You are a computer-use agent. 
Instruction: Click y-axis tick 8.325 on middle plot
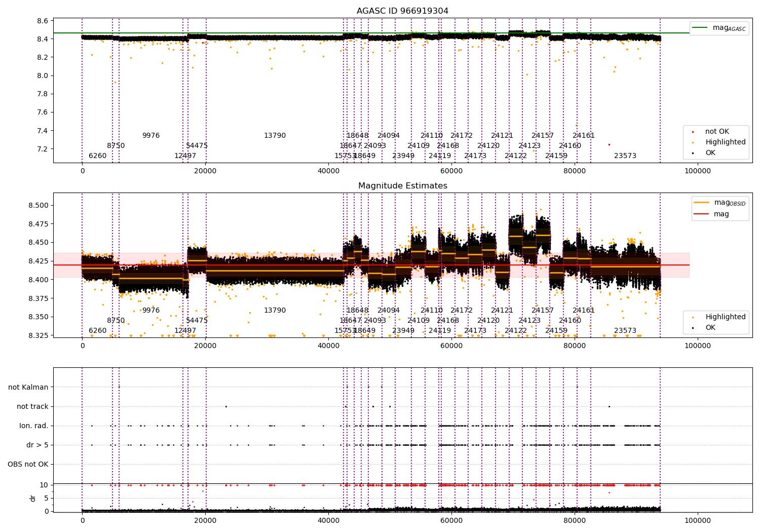pos(39,335)
